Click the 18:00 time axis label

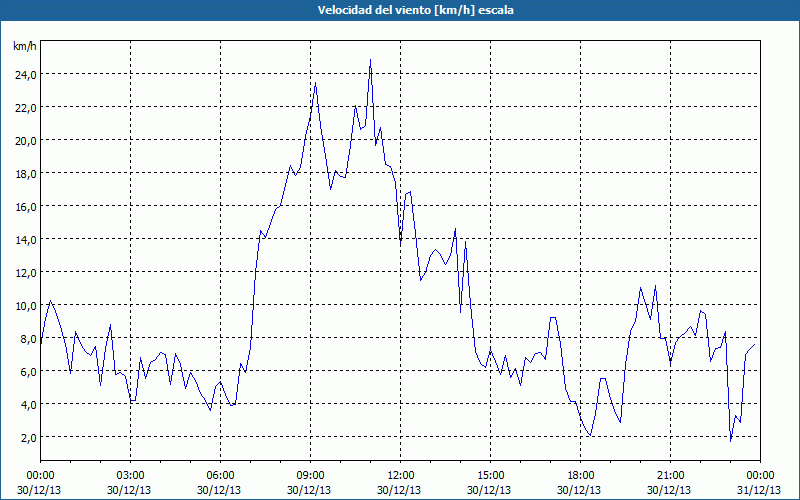(581, 476)
